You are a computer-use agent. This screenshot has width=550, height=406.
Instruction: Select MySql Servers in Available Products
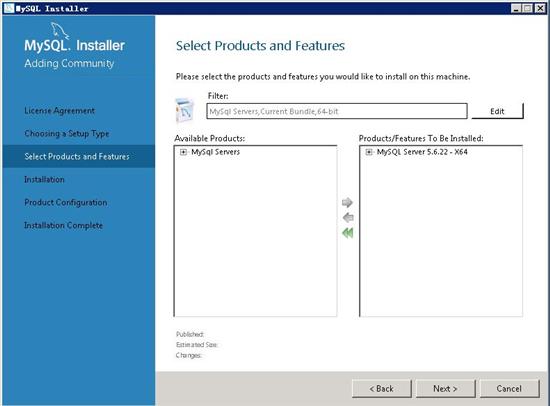(215, 152)
